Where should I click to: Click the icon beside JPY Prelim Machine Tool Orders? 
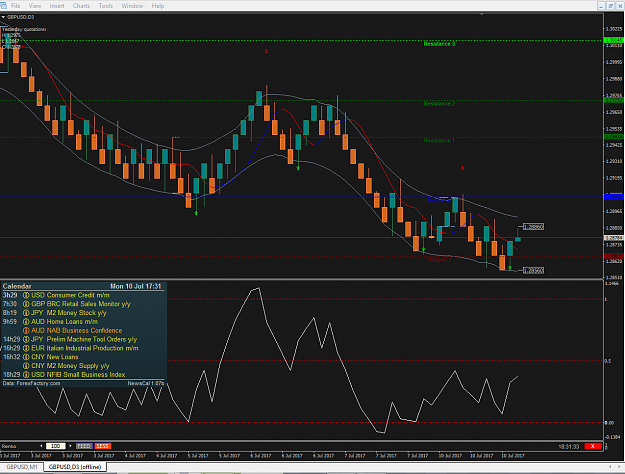pyautogui.click(x=26, y=339)
